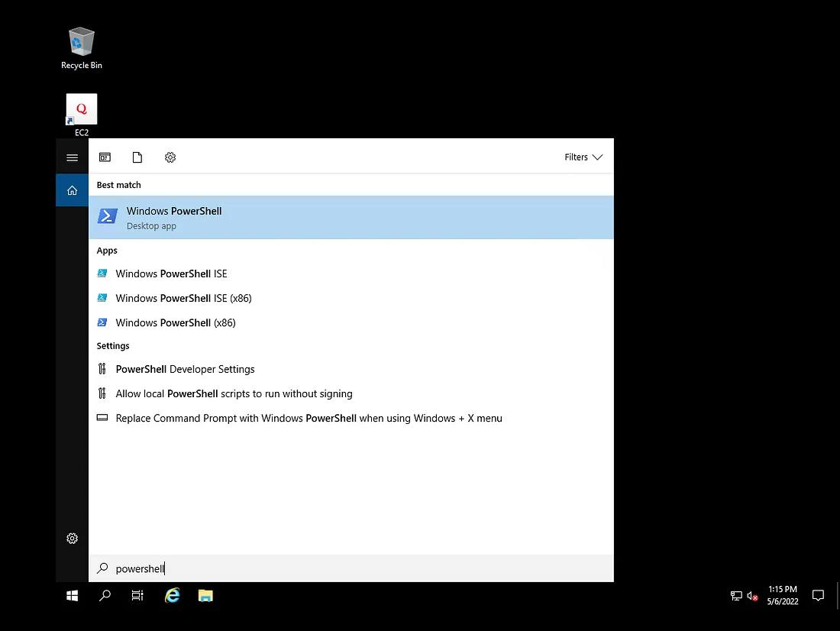
Task: Click the taskbar Search icon
Action: pos(105,596)
